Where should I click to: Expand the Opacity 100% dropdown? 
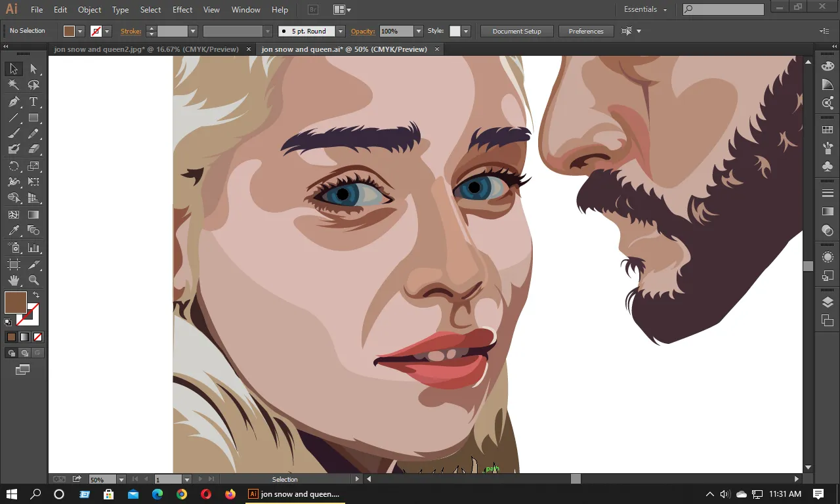pos(419,31)
